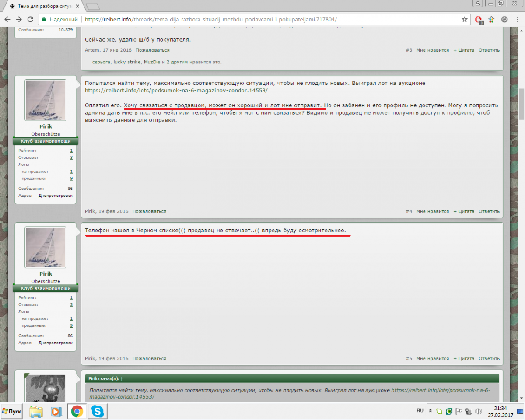Click the page vertical scrollbar thumb

521,104
